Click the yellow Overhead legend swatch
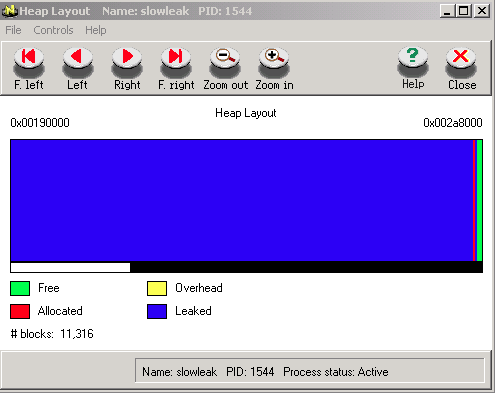The height and width of the screenshot is (393, 495). (x=157, y=288)
